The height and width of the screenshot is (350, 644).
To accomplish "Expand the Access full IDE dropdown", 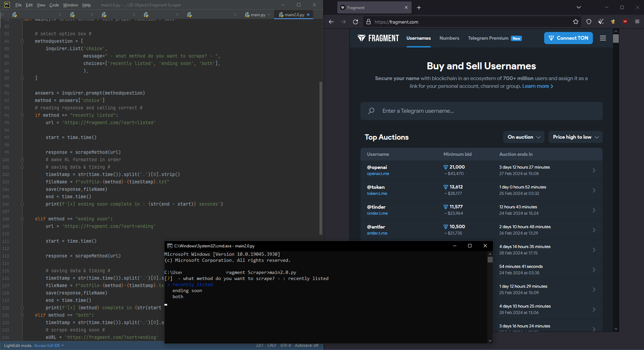I will point(49,345).
